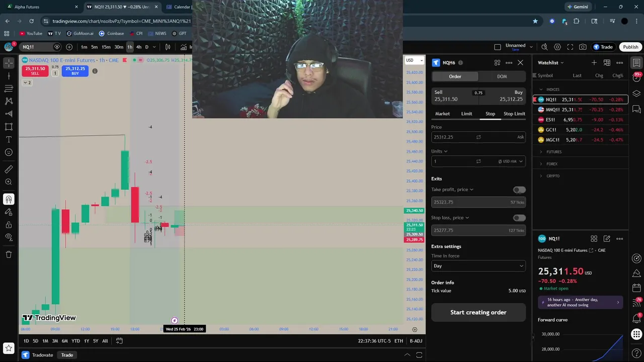Screen dimensions: 644x362
Task: Open the Go to date calendar icon
Action: coord(119,341)
